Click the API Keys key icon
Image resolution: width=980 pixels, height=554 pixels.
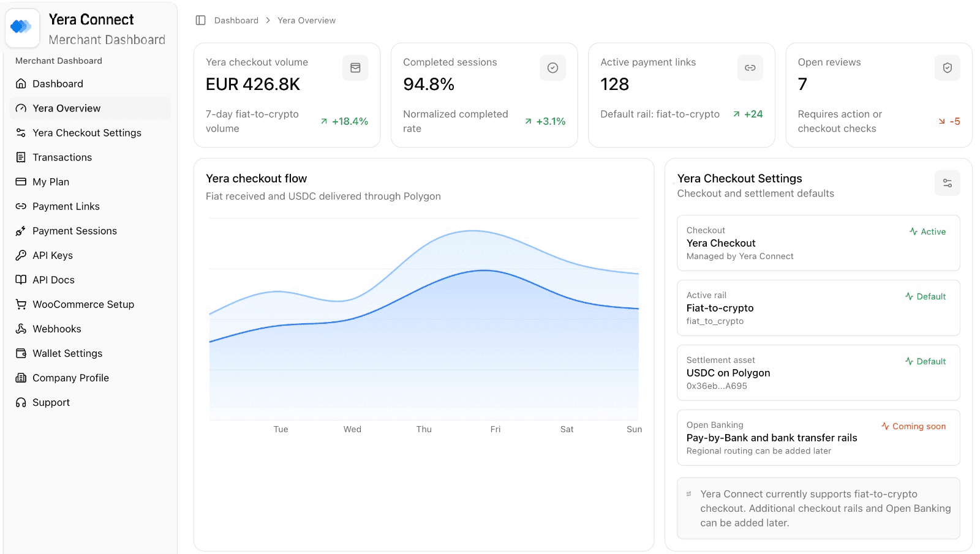pyautogui.click(x=21, y=255)
